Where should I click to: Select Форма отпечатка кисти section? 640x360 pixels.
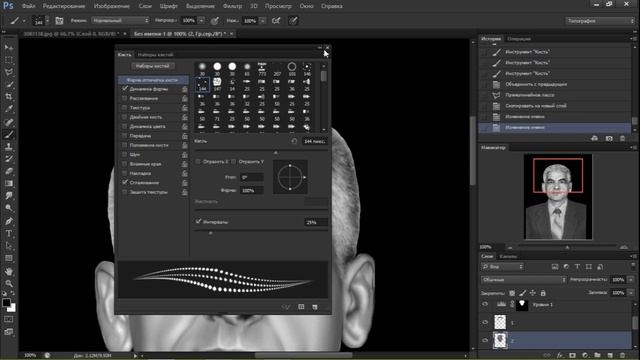(153, 80)
